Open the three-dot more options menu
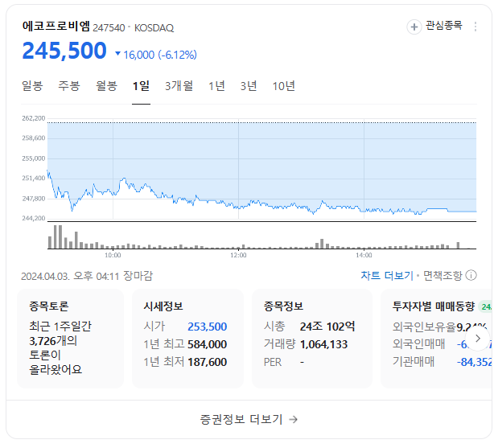 475,27
